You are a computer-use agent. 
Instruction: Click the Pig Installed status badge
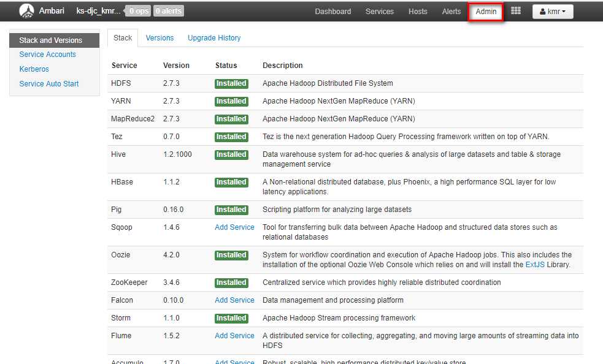[x=231, y=210]
